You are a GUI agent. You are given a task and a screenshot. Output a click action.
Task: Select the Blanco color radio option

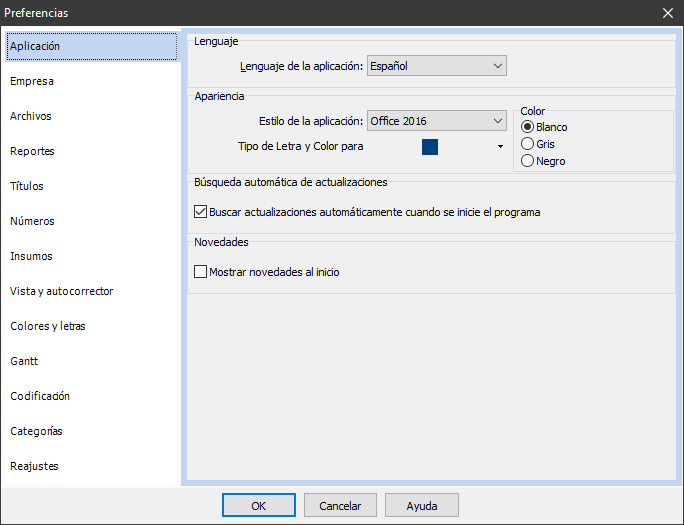tap(528, 127)
